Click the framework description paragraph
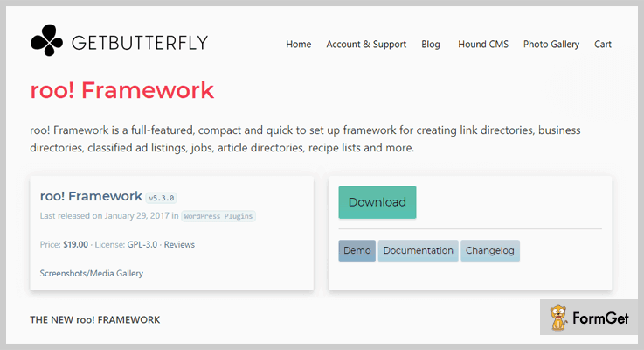 (305, 138)
